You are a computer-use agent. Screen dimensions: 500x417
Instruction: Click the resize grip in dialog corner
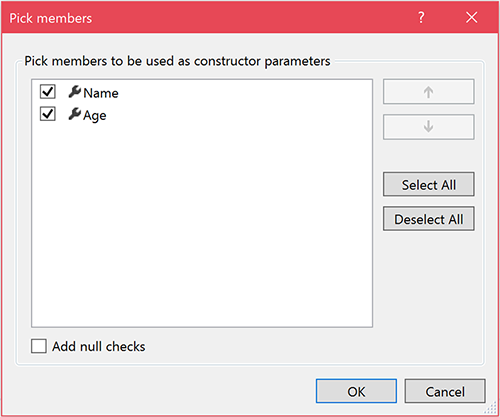click(491, 408)
